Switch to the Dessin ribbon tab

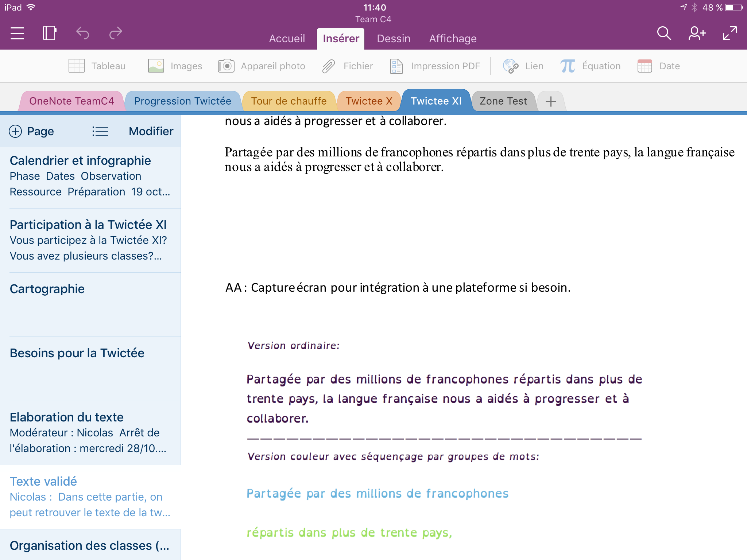click(x=394, y=39)
